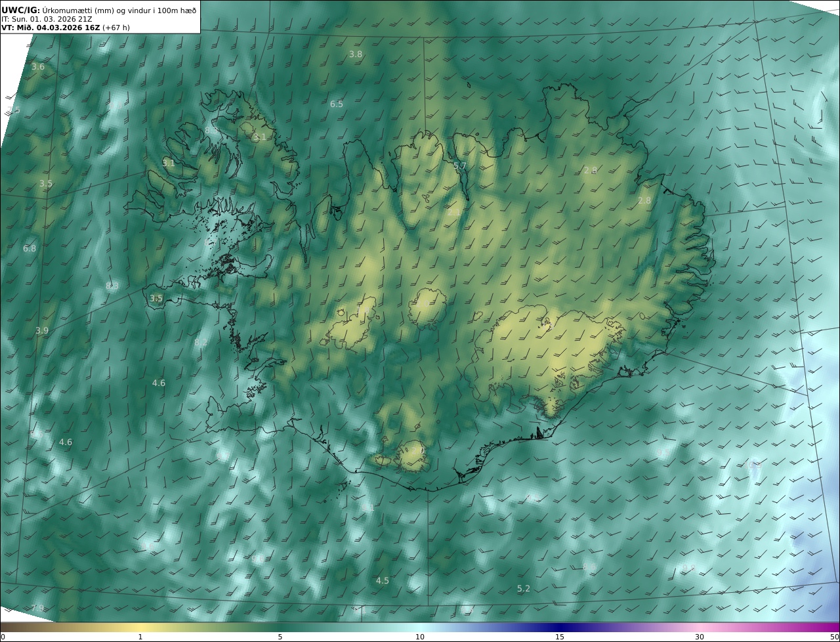The image size is (840, 642).
Task: Click the 5.7 value label
Action: 459,166
